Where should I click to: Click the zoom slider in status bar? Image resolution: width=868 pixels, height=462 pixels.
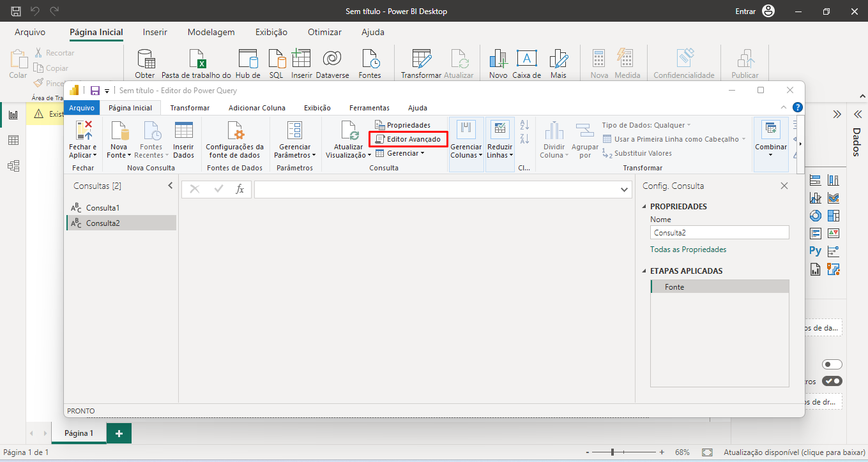[x=613, y=452]
